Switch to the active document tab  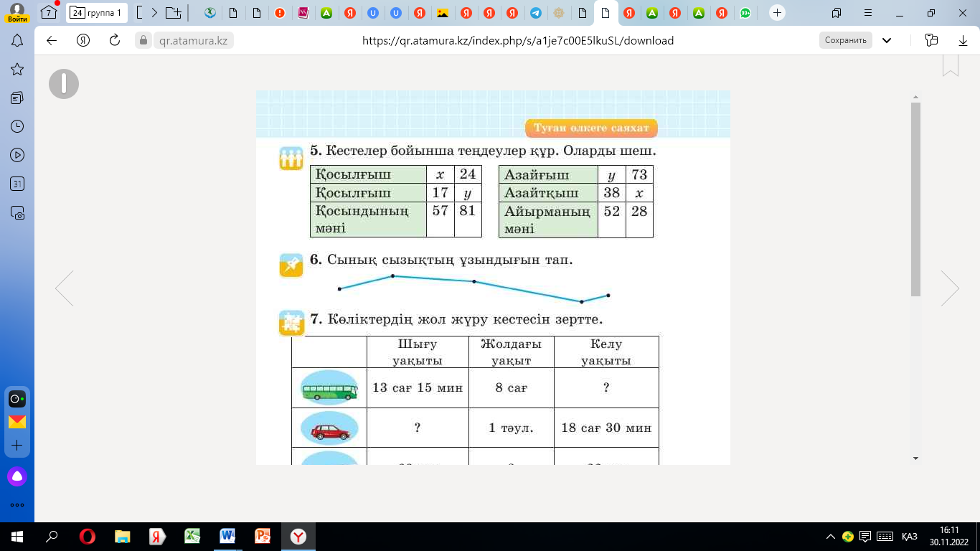click(x=606, y=13)
